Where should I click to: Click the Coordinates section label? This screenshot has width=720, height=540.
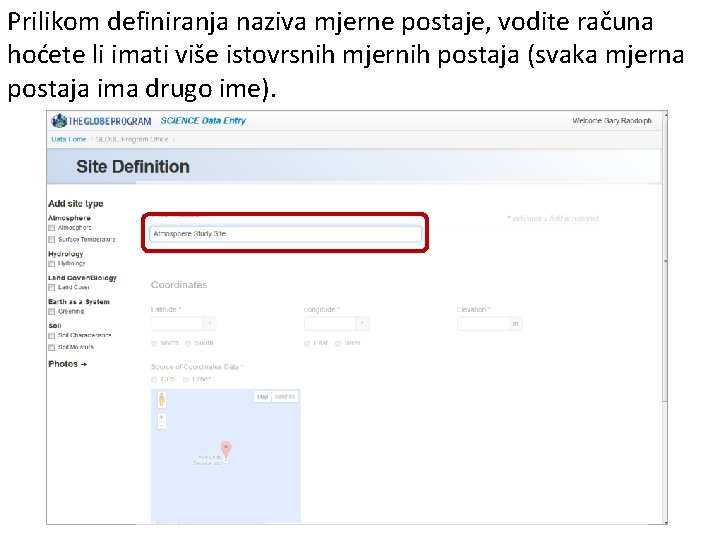[x=179, y=285]
